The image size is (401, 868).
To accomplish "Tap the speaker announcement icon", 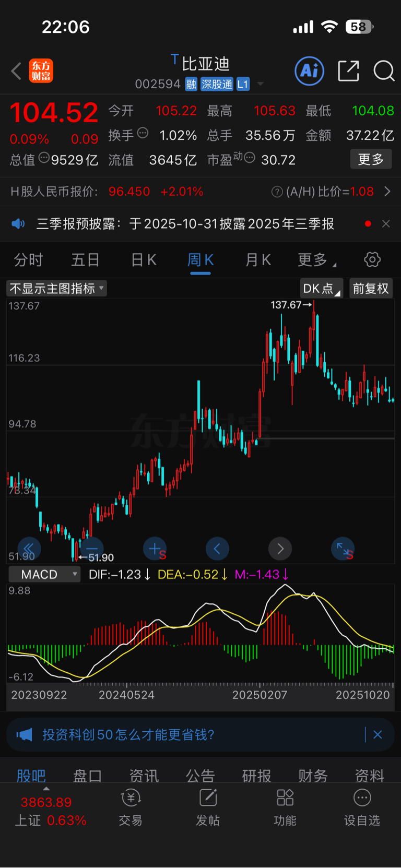I will coord(18,224).
